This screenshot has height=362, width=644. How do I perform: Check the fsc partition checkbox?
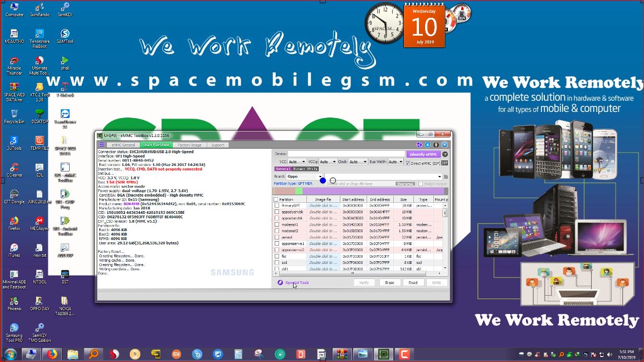click(277, 256)
